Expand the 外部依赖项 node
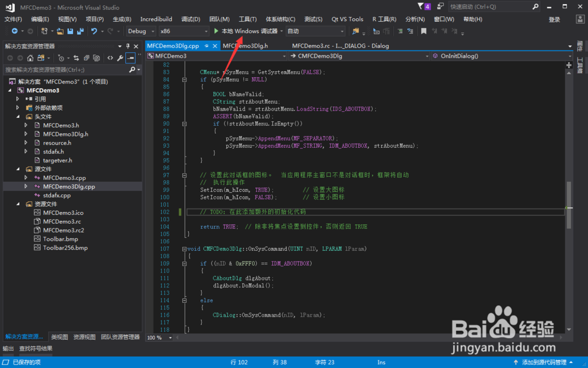 point(18,108)
